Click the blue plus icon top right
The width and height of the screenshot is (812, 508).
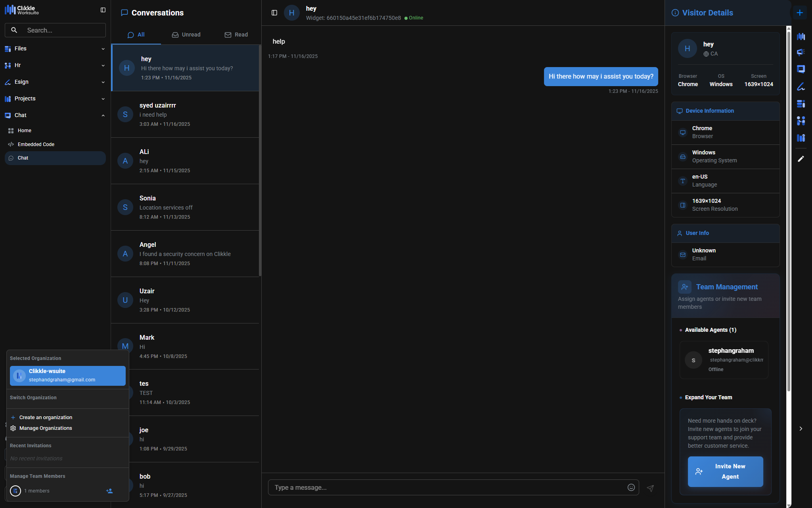(800, 13)
